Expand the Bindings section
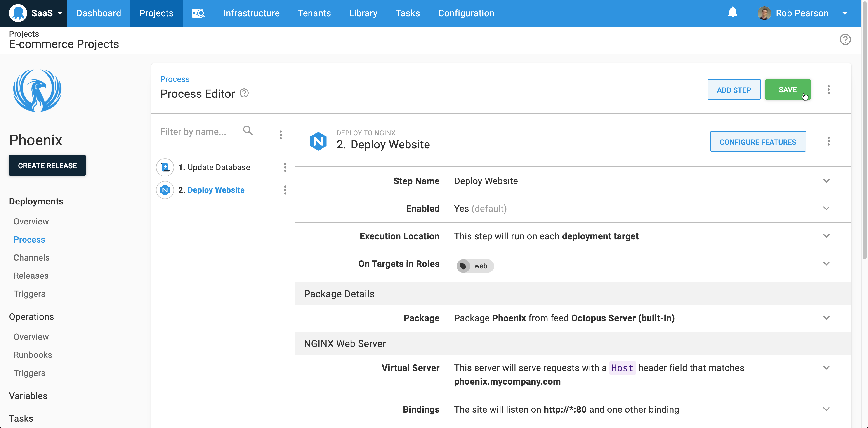The height and width of the screenshot is (428, 868). click(826, 409)
